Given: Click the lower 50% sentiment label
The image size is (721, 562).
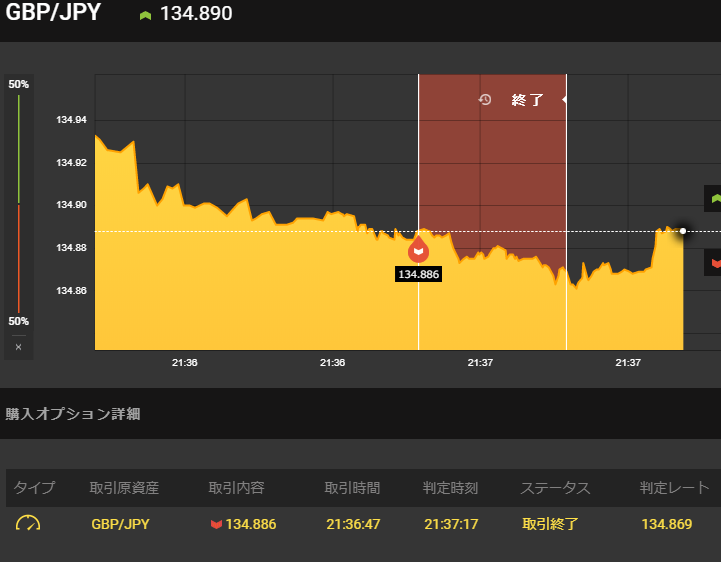Looking at the screenshot, I should (x=18, y=321).
